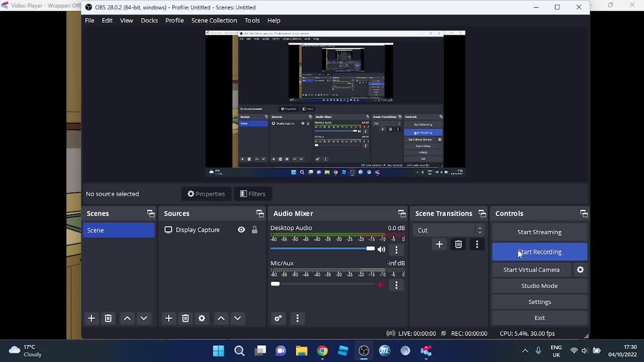Image resolution: width=644 pixels, height=362 pixels.
Task: Click the Start Streaming button
Action: 539,232
